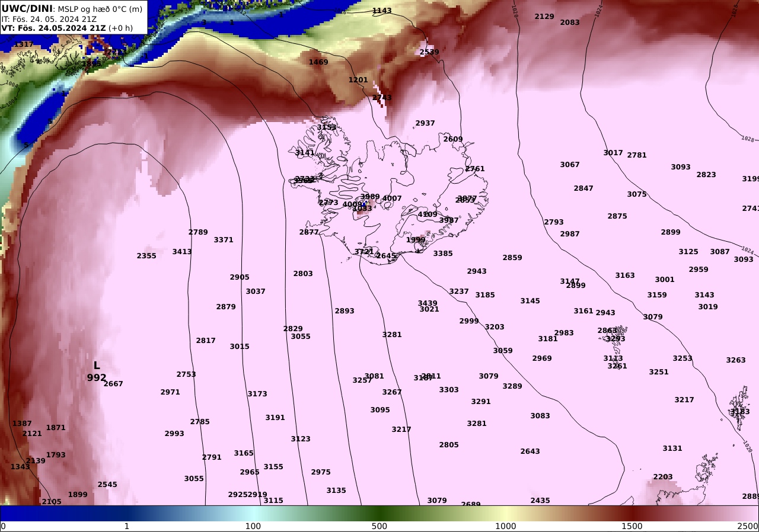The width and height of the screenshot is (759, 532).
Task: Click the height value 2539
Action: pos(429,52)
